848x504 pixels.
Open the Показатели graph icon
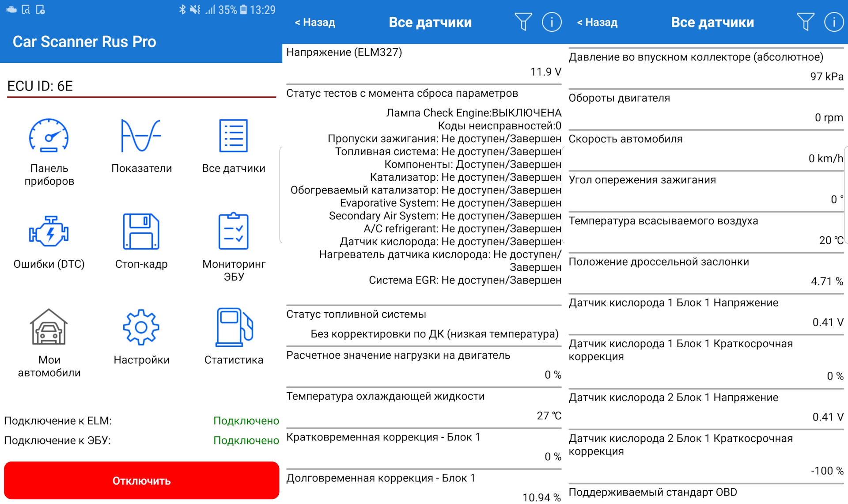click(x=141, y=136)
